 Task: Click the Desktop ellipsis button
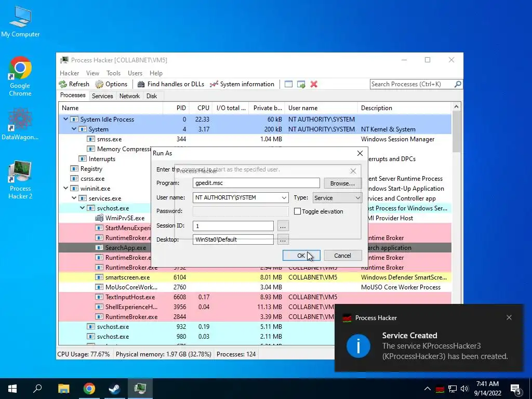click(283, 240)
